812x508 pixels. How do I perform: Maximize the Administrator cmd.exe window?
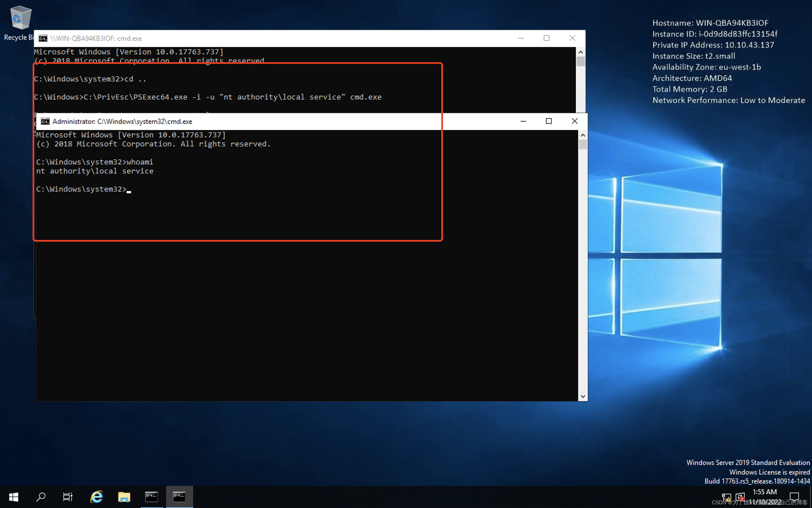[x=549, y=121]
